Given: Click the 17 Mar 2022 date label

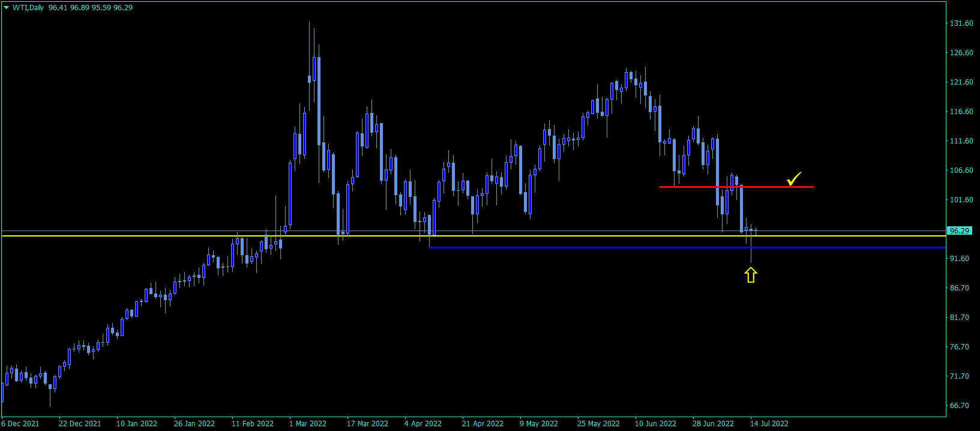Looking at the screenshot, I should (368, 424).
